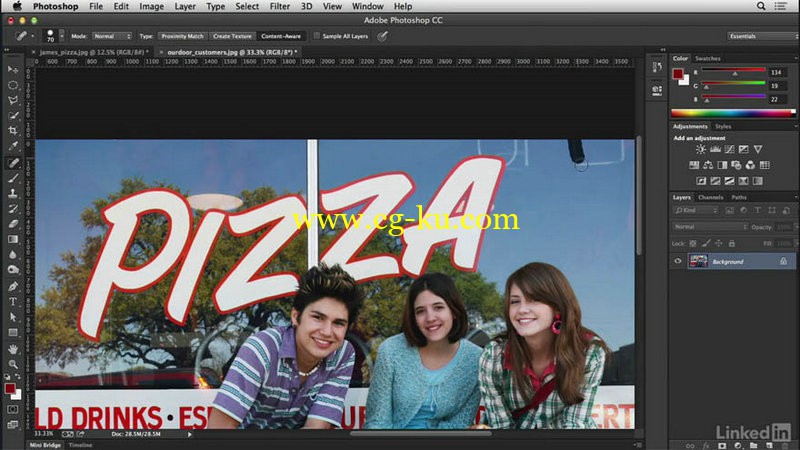
Task: Toggle pixel layer filter in Layers panel
Action: pos(729,210)
